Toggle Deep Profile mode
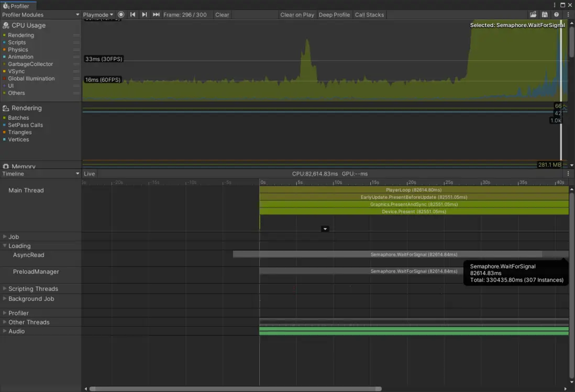The height and width of the screenshot is (392, 575). pyautogui.click(x=334, y=15)
